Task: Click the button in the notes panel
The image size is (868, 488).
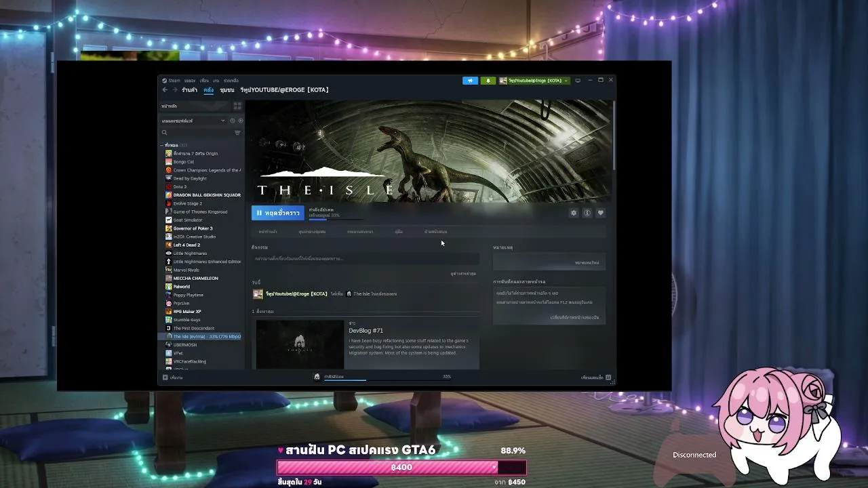Action: pos(587,262)
